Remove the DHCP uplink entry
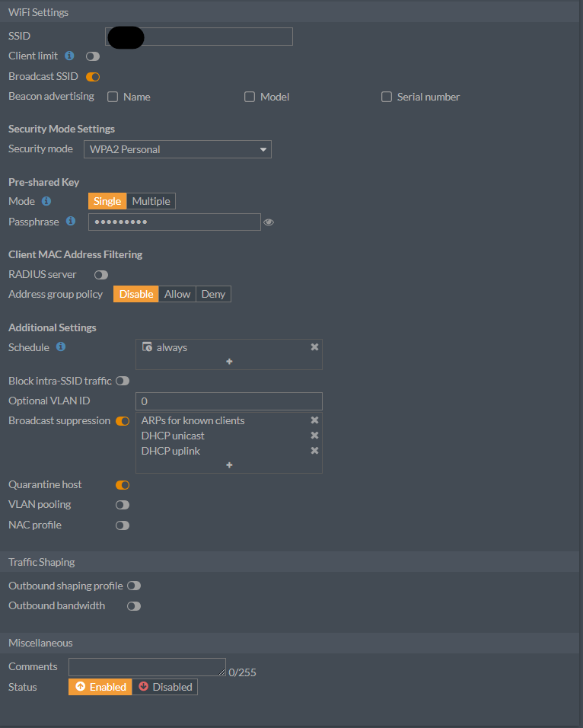583x728 pixels. [314, 451]
